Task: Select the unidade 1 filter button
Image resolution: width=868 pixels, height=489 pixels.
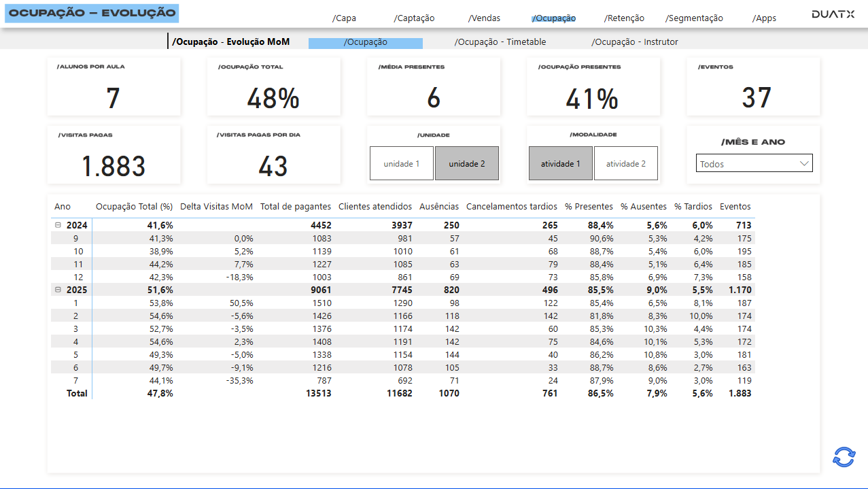Action: click(x=401, y=163)
